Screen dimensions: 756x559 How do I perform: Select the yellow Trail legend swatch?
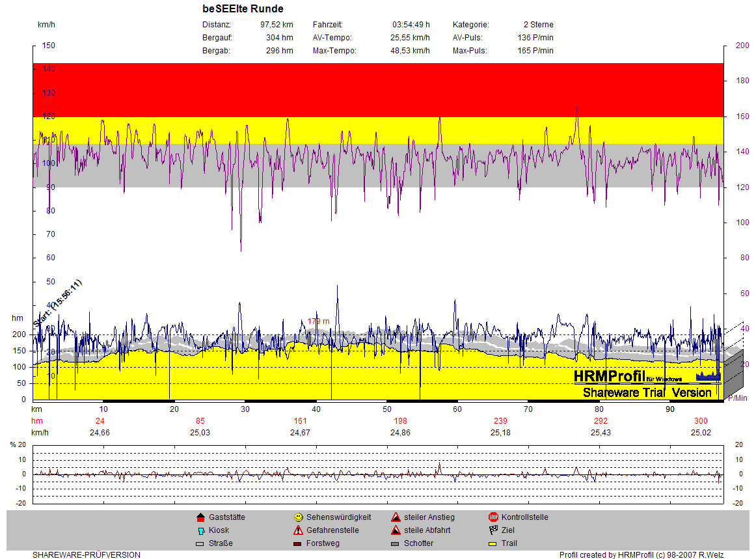coord(493,543)
